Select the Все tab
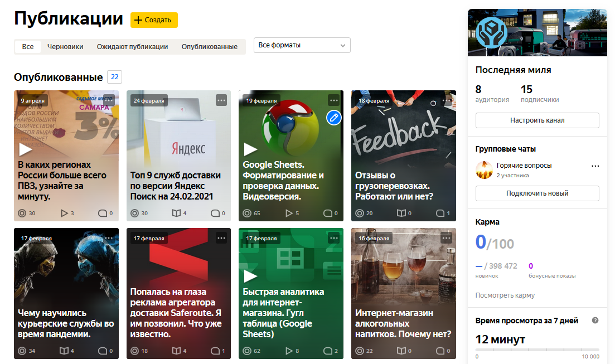 [28, 47]
